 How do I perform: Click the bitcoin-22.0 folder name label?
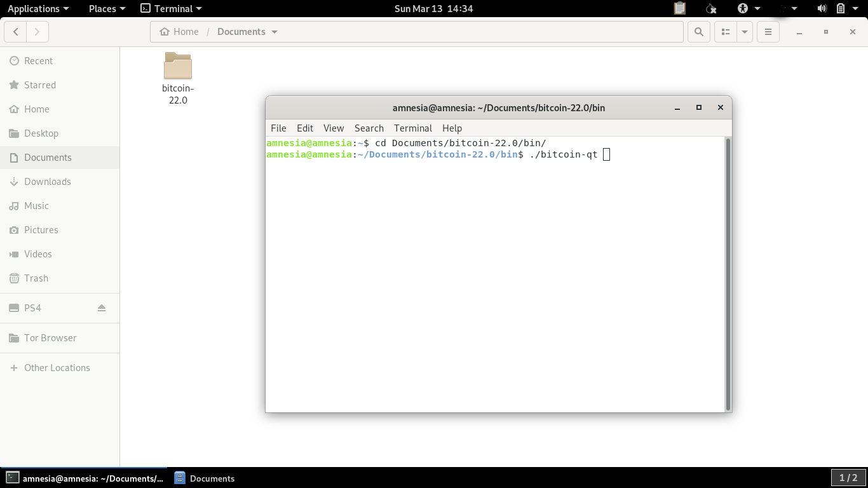[178, 94]
